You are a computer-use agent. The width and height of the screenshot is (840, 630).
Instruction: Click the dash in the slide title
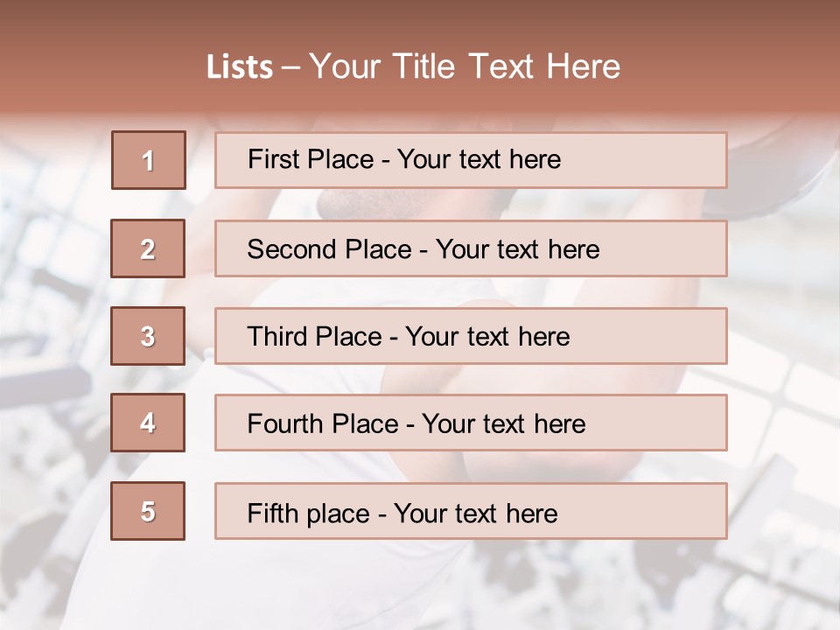[291, 67]
